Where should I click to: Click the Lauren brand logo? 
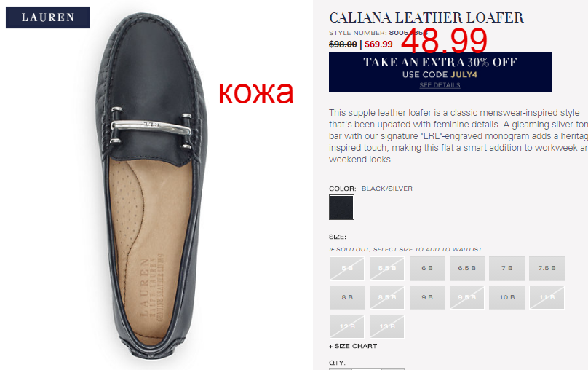pyautogui.click(x=47, y=17)
